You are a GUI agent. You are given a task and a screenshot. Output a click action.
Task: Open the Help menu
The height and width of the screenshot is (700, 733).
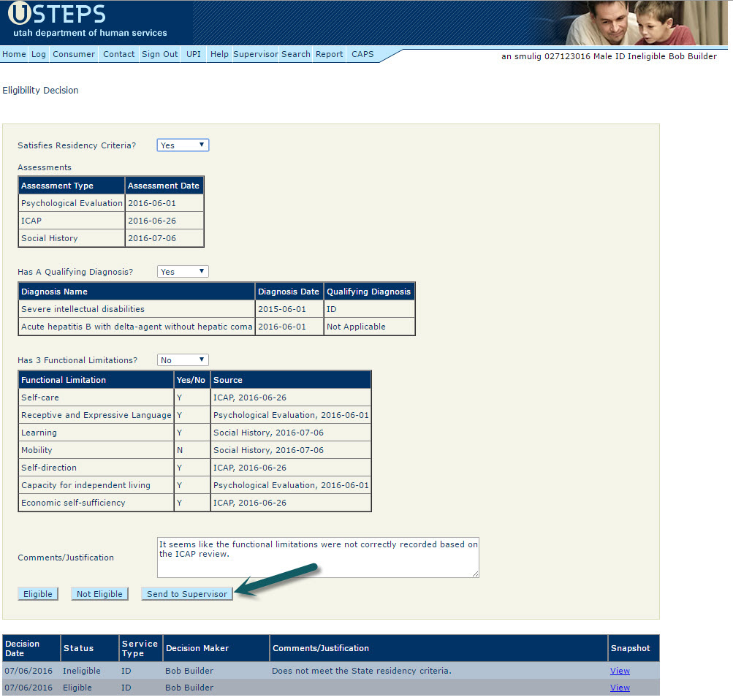pyautogui.click(x=219, y=54)
